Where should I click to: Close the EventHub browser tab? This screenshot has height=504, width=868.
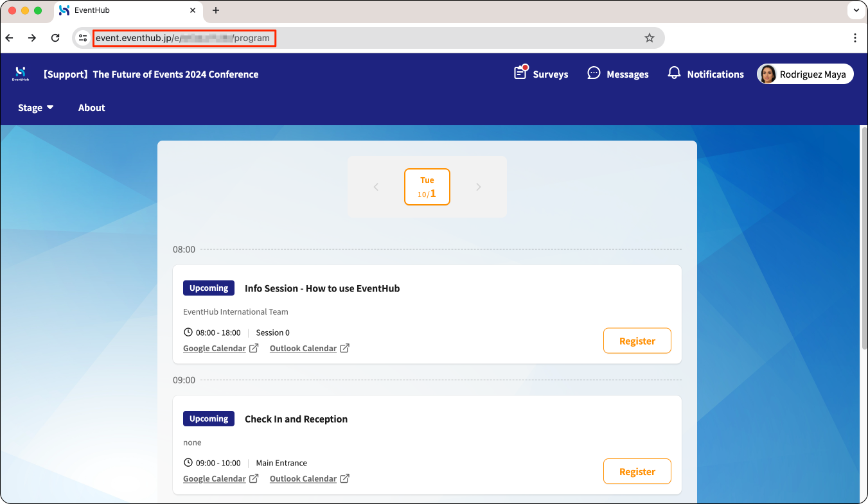tap(193, 10)
